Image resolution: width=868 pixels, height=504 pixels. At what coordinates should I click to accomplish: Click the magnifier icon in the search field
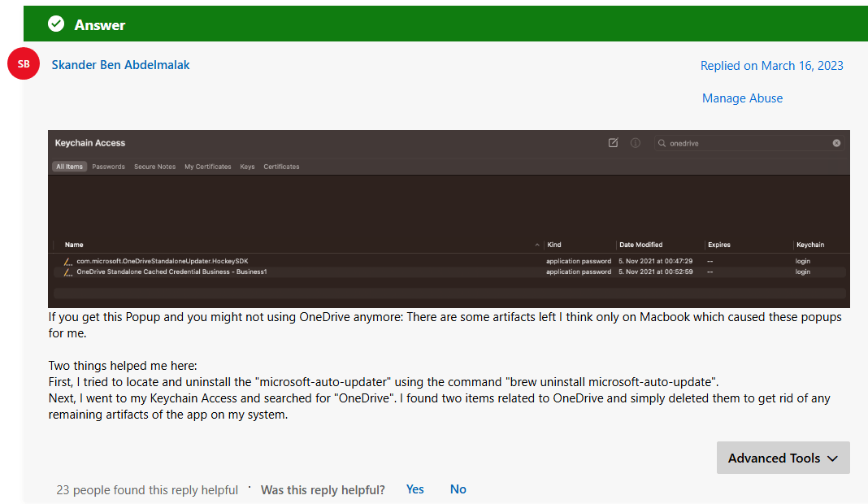pos(663,142)
